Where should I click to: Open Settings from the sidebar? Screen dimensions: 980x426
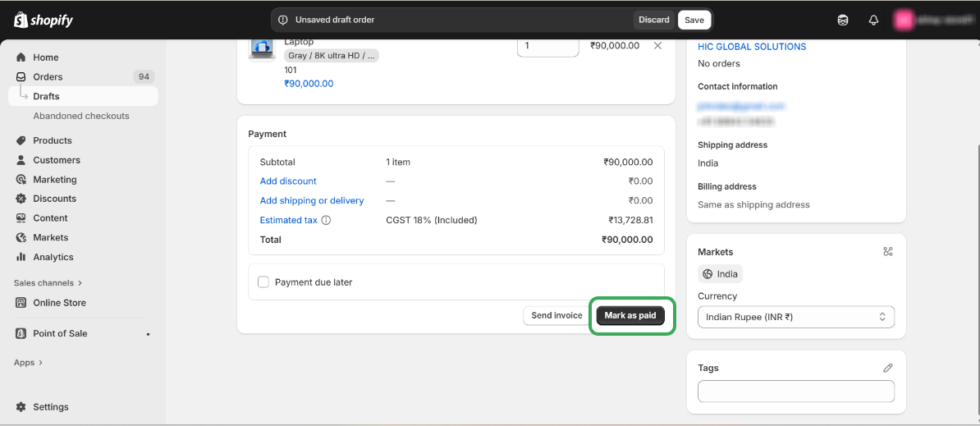coord(50,407)
